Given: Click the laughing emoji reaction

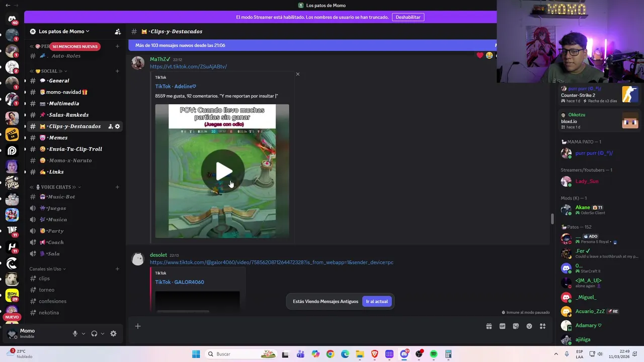Looking at the screenshot, I should (x=489, y=55).
